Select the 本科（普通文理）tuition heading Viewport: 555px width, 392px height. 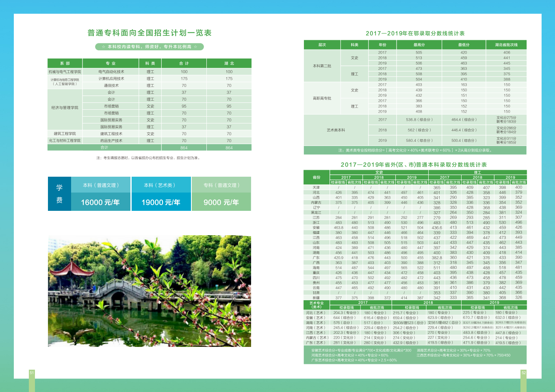click(x=101, y=185)
